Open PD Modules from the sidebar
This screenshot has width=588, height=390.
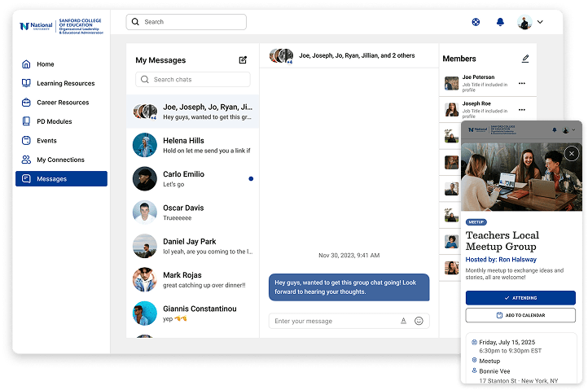(x=54, y=121)
